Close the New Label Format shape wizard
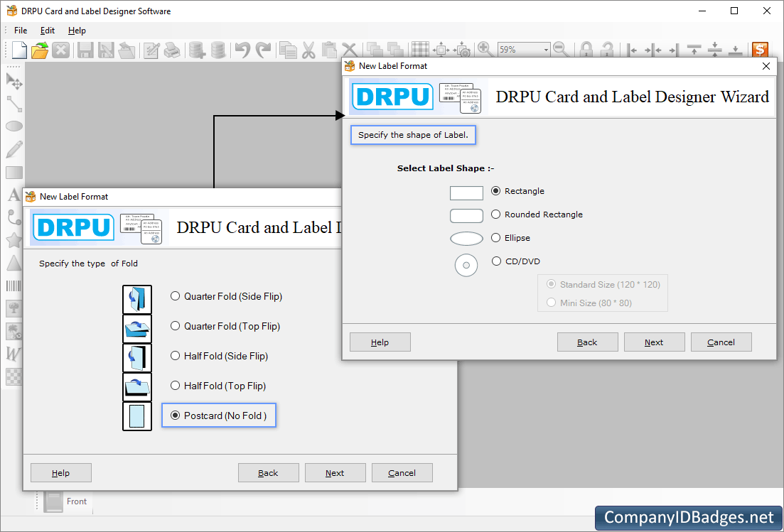The width and height of the screenshot is (784, 532). click(766, 66)
